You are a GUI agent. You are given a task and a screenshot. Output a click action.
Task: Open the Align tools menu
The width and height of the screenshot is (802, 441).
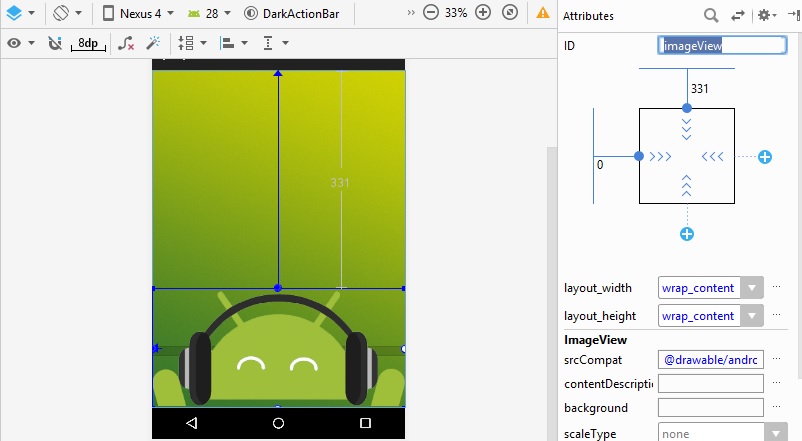point(232,43)
